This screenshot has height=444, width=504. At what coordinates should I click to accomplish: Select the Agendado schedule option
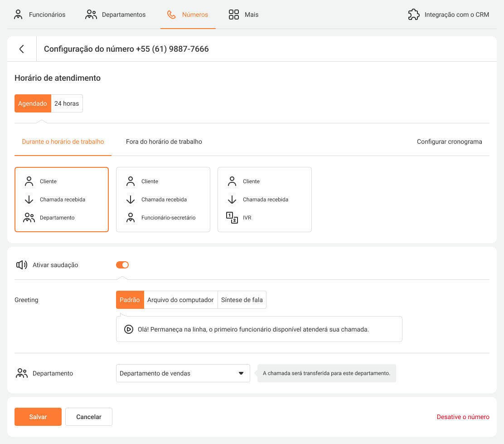[33, 103]
